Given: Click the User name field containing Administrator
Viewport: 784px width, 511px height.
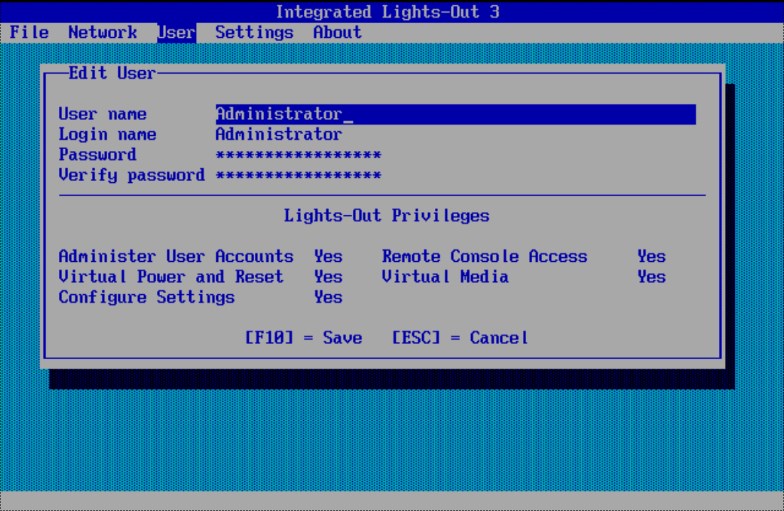Looking at the screenshot, I should (456, 114).
